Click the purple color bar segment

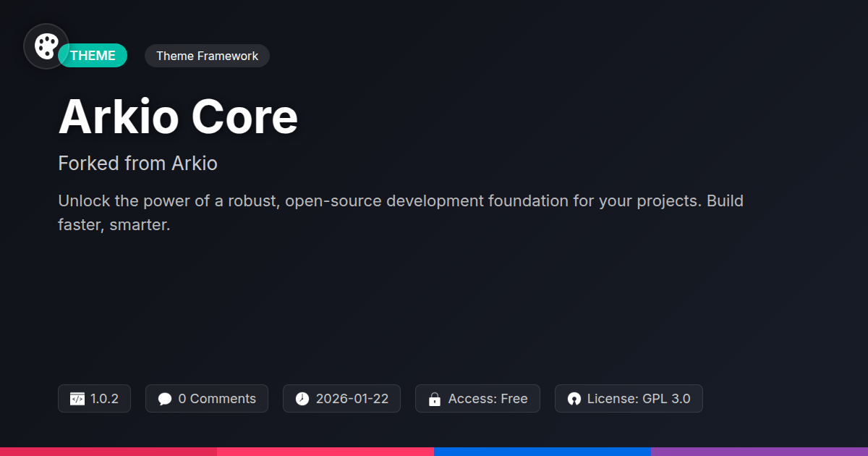pos(759,452)
